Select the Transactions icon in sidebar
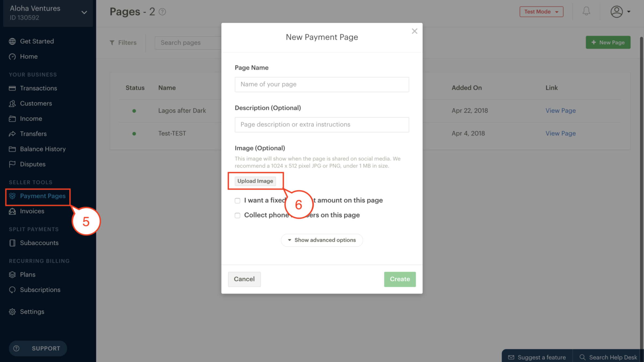The image size is (644, 362). 12,88
